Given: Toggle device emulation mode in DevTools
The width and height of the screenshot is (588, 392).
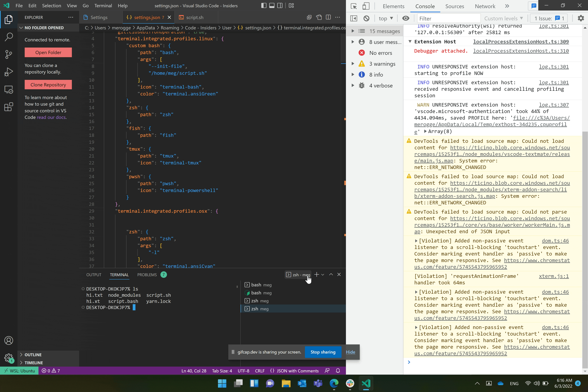Looking at the screenshot, I should (366, 6).
